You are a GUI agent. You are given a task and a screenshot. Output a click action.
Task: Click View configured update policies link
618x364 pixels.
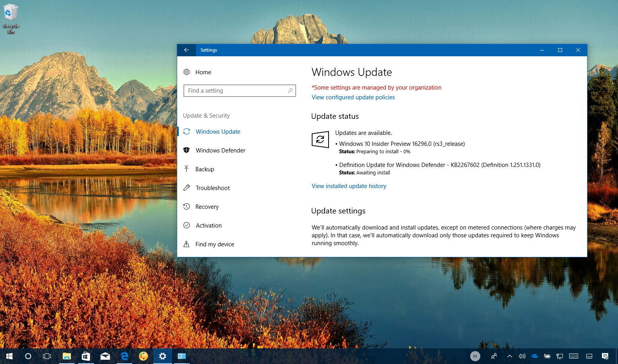click(353, 97)
